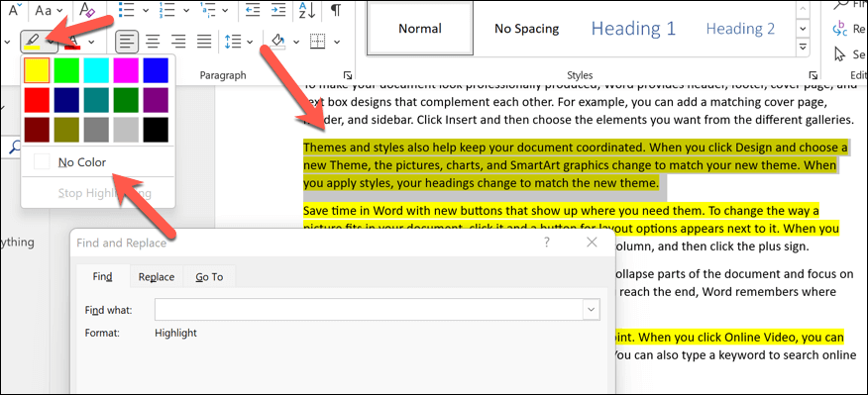Open the font color dropdown arrow
Viewport: 868px width, 395px height.
90,42
